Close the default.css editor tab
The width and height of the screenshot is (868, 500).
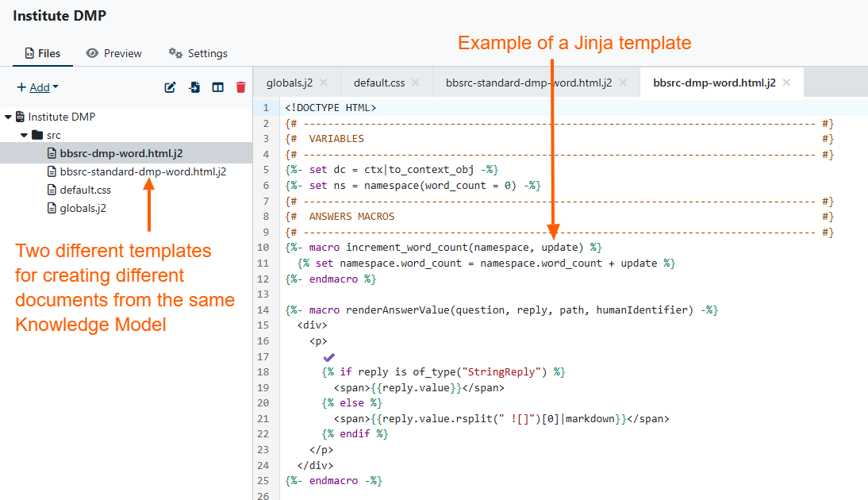click(x=416, y=83)
